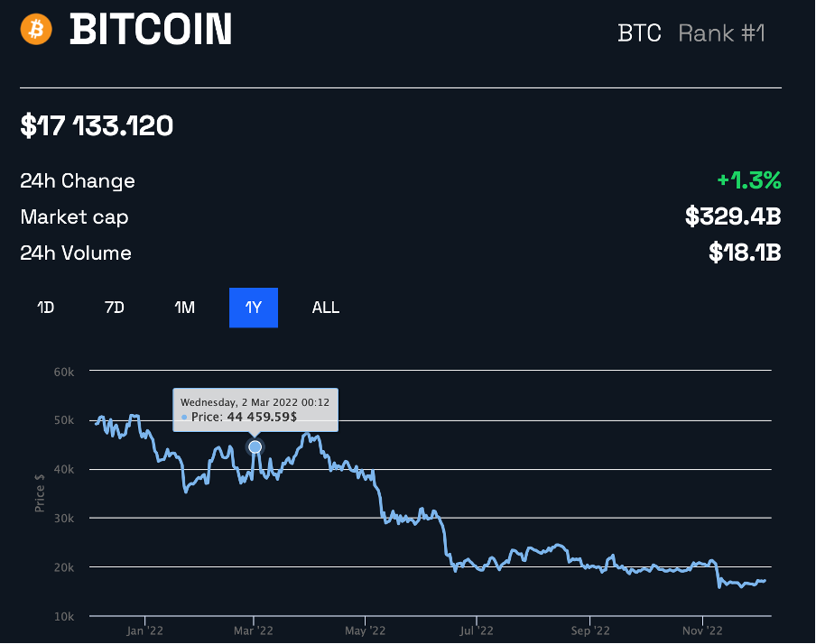Click the 60k price axis label
The width and height of the screenshot is (816, 644).
point(64,372)
